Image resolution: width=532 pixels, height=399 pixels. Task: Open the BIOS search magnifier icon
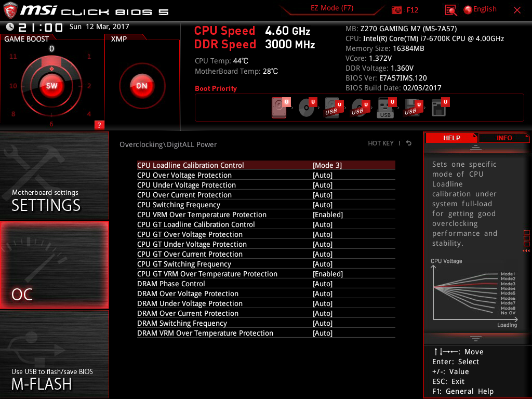pos(450,10)
